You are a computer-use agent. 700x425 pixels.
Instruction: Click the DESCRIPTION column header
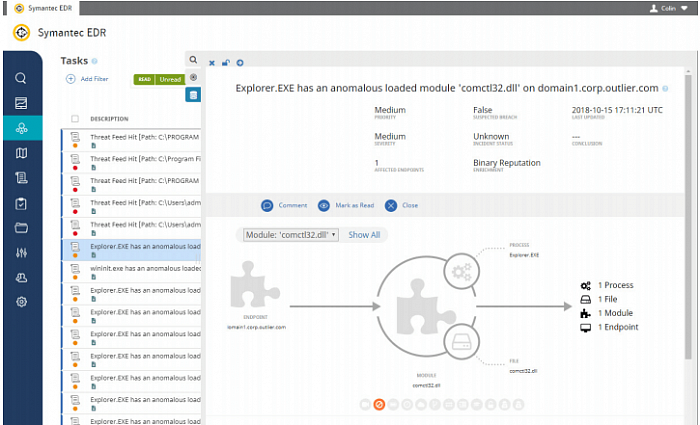coord(109,119)
